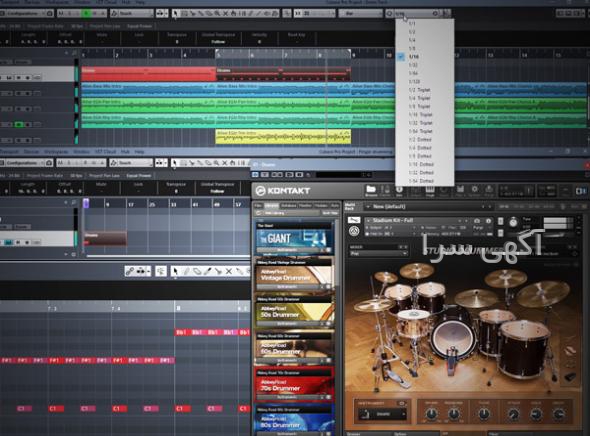Image resolution: width=590 pixels, height=436 pixels.
Task: Toggle the first icon in the Drums plugin window bar
Action: 255,175
